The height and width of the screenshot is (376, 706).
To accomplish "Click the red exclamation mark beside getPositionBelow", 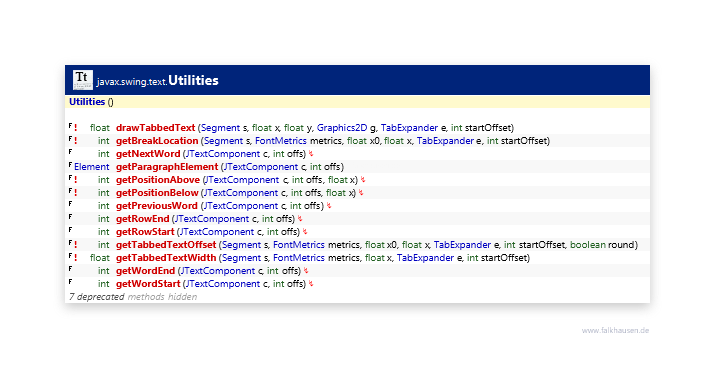I will point(76,193).
